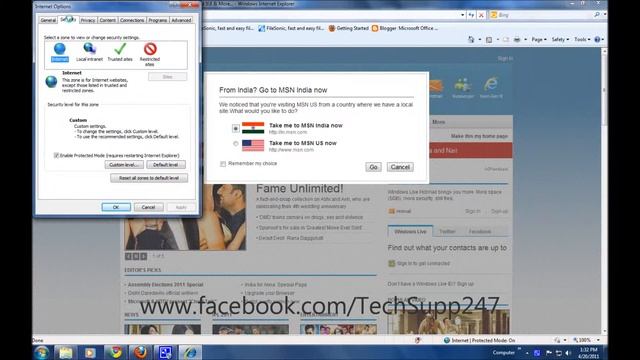Viewport: 640px width, 360px height.
Task: Switch to the Content tab
Action: click(107, 20)
